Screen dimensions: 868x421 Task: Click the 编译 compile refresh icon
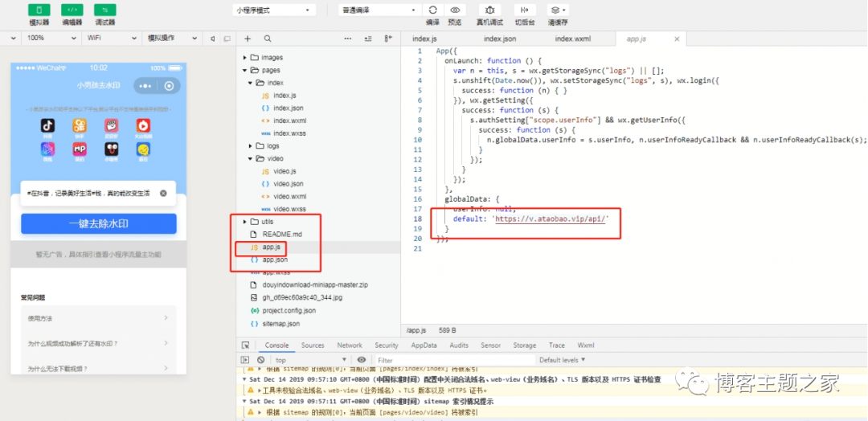coord(433,10)
